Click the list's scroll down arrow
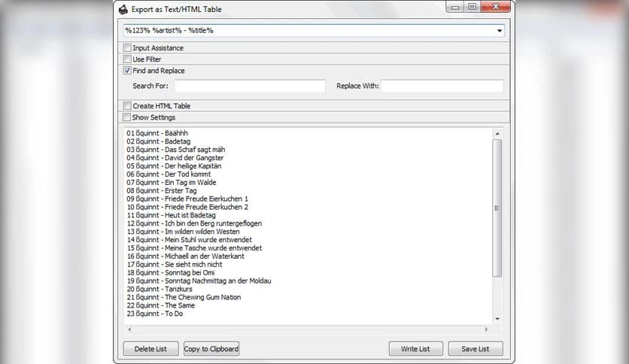 click(497, 319)
